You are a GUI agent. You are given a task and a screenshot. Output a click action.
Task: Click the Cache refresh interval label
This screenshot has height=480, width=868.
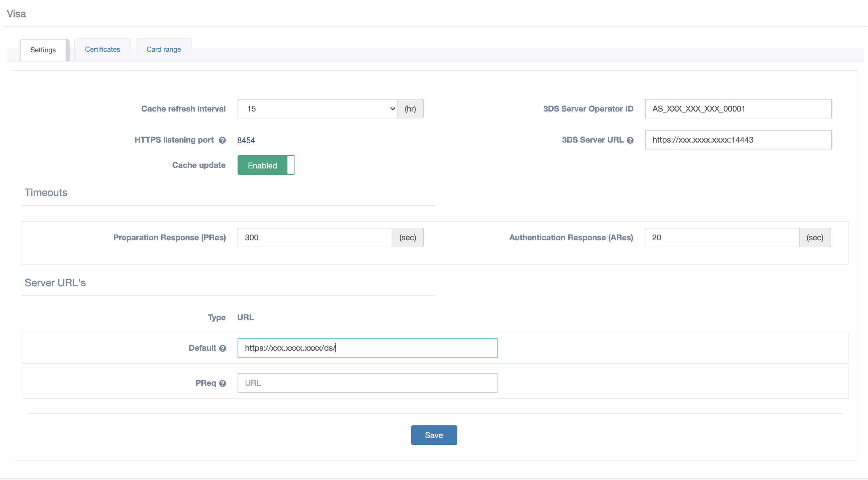coord(183,109)
